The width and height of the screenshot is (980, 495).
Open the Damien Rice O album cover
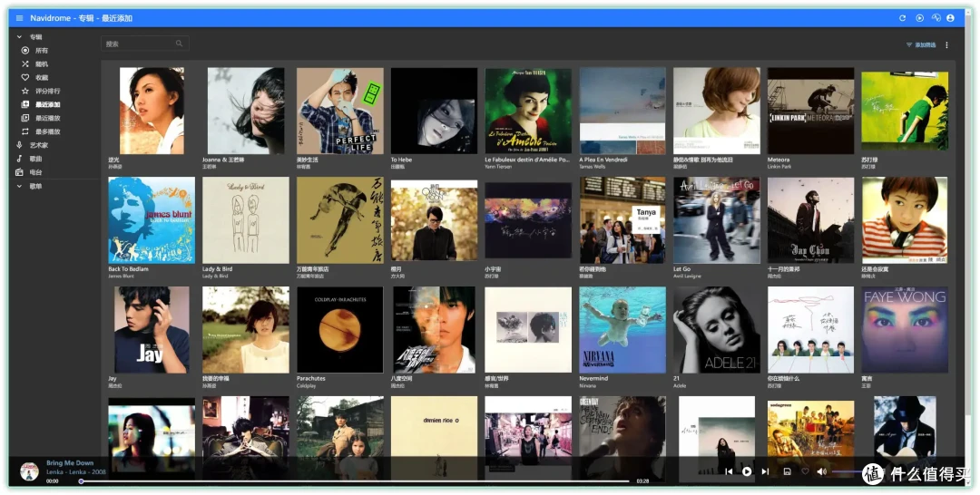[x=435, y=440]
